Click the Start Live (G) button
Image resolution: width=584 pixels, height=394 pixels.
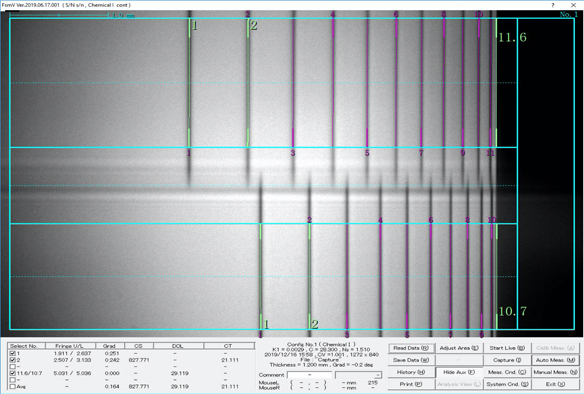(x=507, y=348)
